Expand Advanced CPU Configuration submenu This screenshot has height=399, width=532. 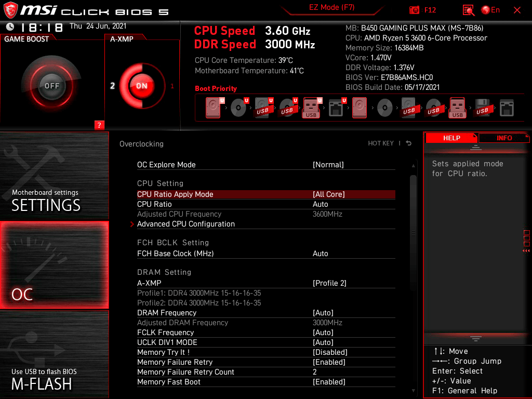pyautogui.click(x=186, y=224)
